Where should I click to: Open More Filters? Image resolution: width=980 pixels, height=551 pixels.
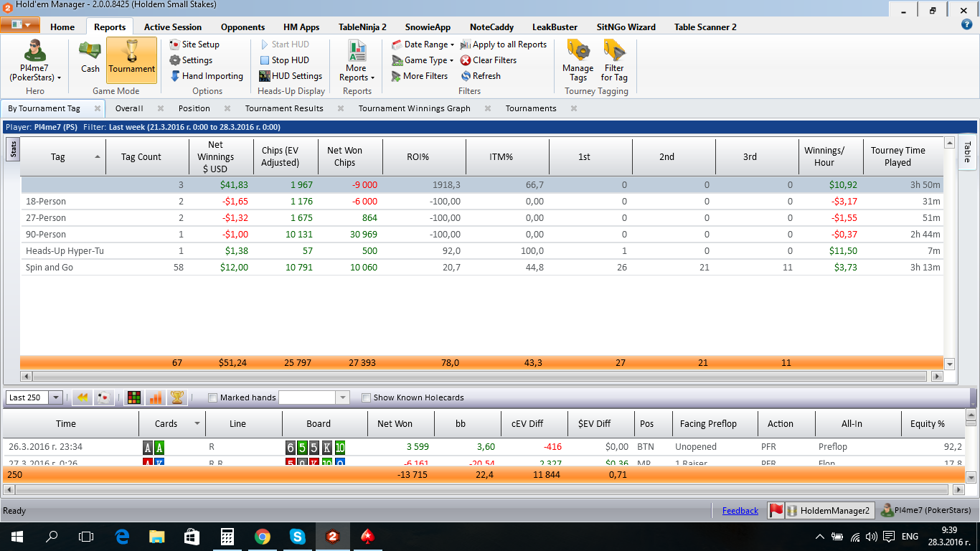420,76
